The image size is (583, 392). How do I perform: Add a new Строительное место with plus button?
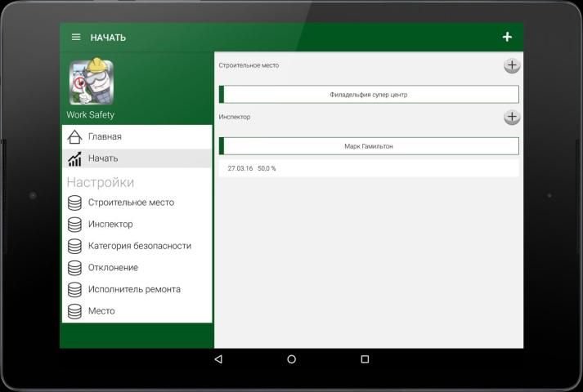click(x=511, y=65)
